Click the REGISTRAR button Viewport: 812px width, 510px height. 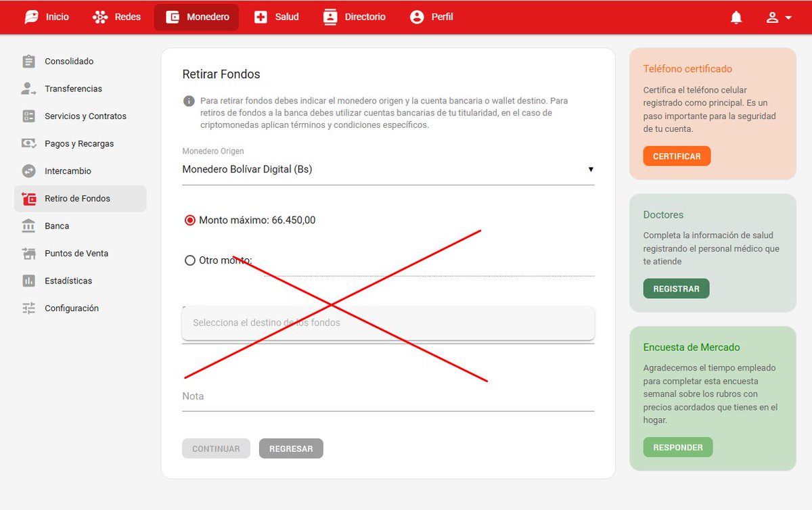pos(676,289)
